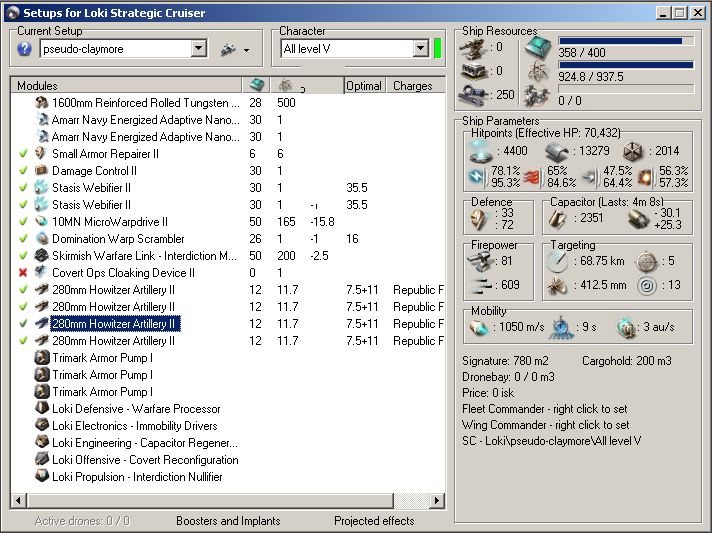This screenshot has width=712, height=533.
Task: Click the Optimal column header
Action: 364,85
